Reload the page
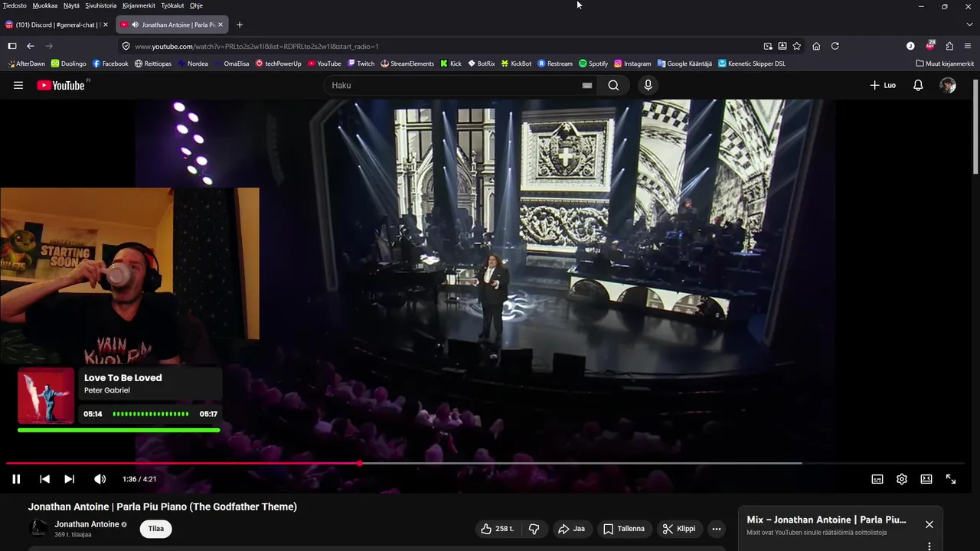The image size is (980, 551). pos(835,46)
